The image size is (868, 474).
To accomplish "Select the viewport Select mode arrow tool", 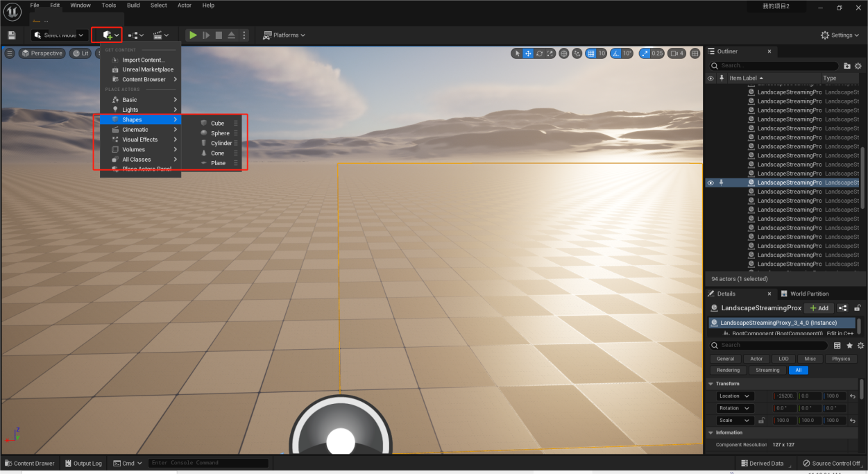I will point(517,53).
